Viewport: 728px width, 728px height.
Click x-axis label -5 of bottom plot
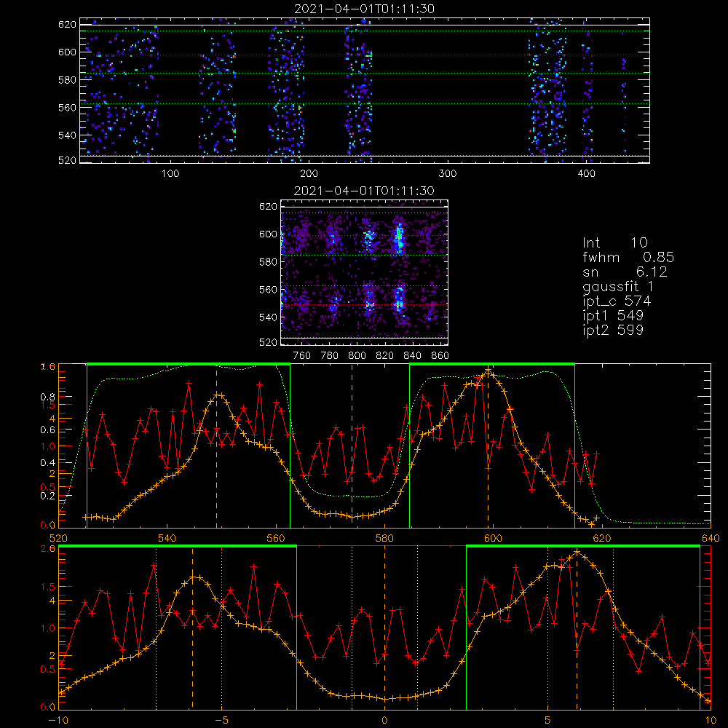pos(222,720)
